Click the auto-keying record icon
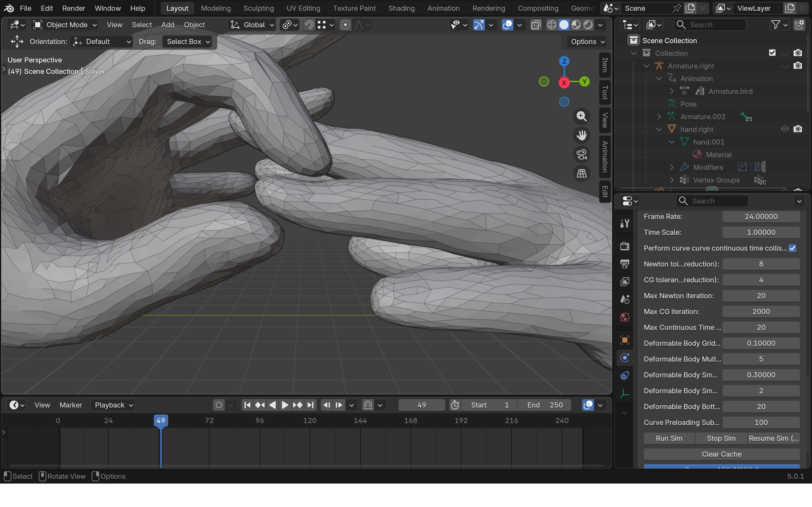 pyautogui.click(x=219, y=405)
